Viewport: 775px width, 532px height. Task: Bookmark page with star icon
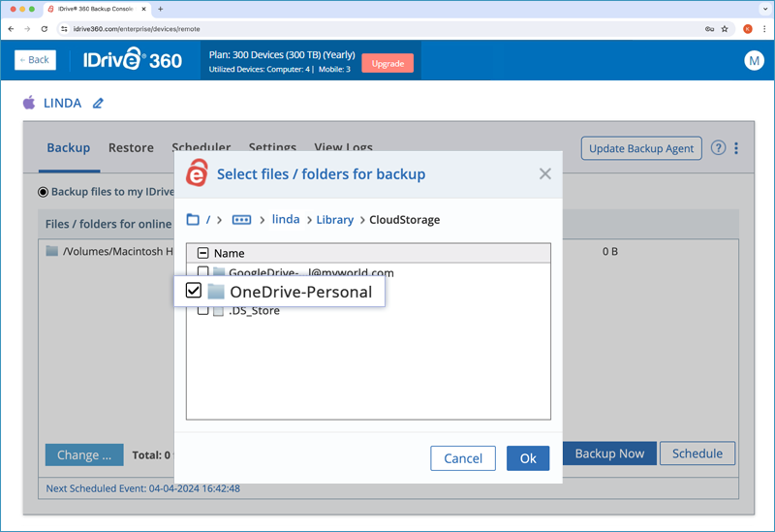tap(725, 29)
